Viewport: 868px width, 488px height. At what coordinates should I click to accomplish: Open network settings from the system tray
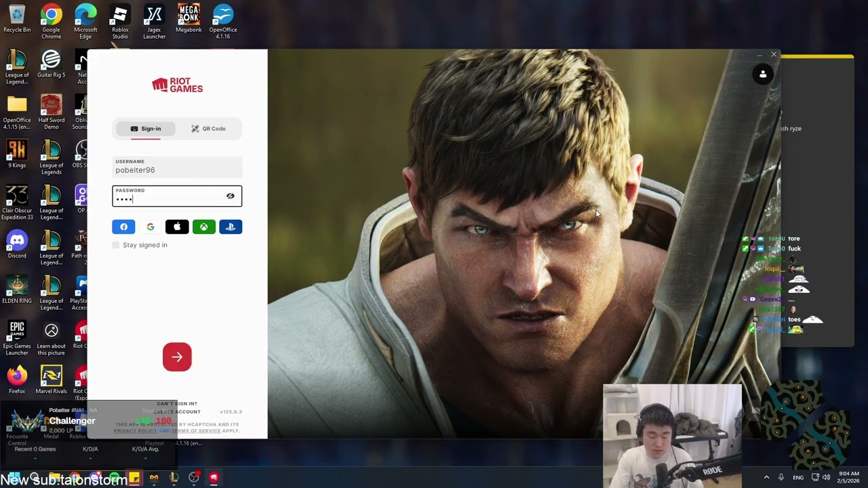(x=815, y=477)
